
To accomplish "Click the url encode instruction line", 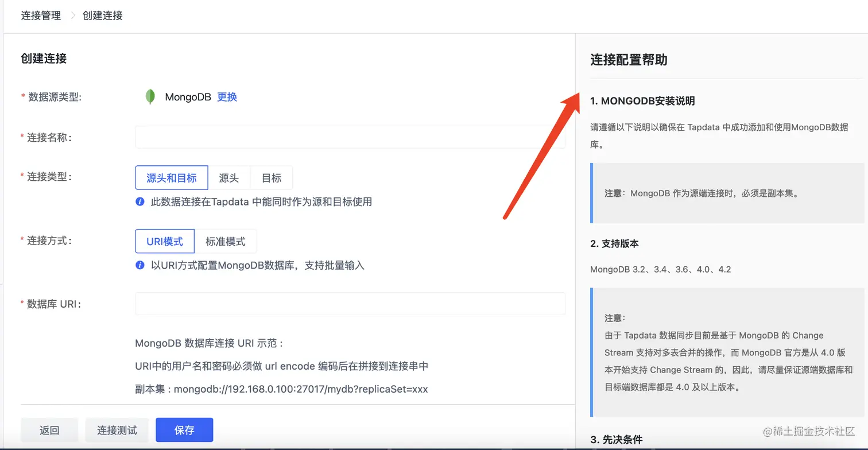I will point(282,366).
